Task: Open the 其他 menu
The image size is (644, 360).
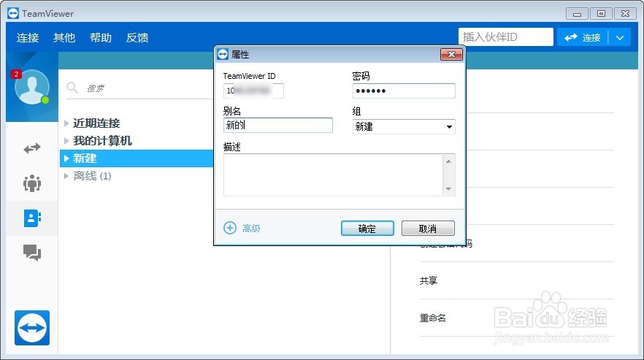Action: 64,38
